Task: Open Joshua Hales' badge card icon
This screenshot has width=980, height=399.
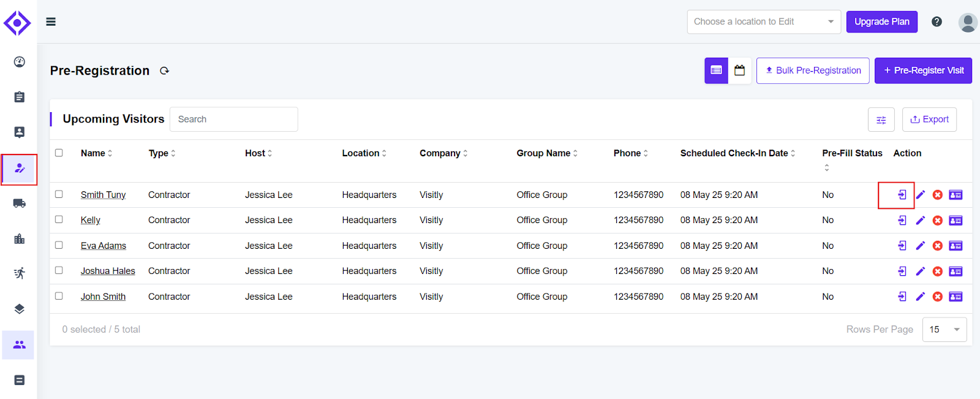Action: click(956, 272)
